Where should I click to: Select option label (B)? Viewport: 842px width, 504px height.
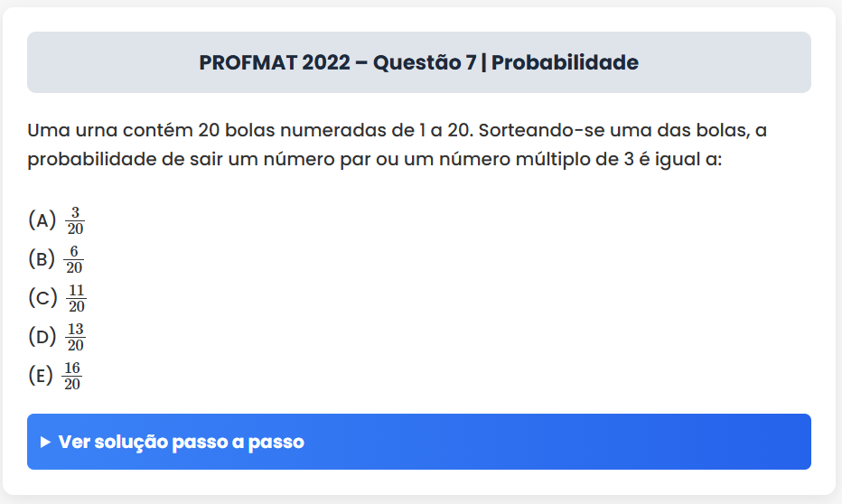click(x=42, y=259)
